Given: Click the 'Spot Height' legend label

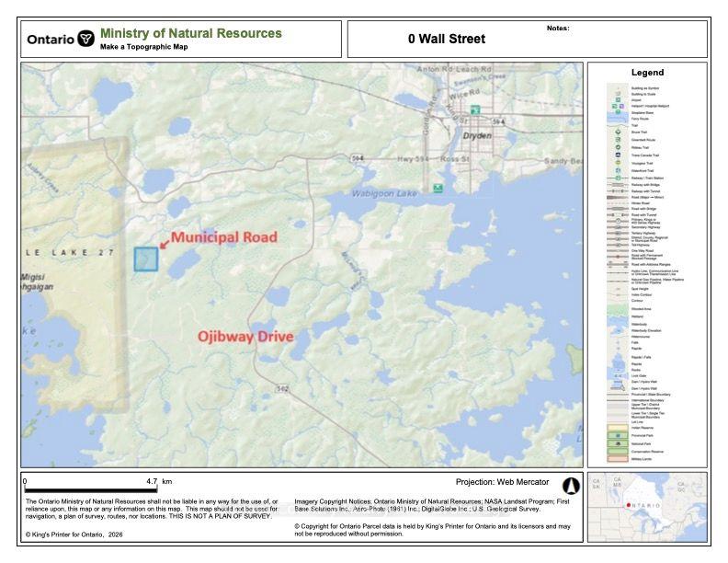Looking at the screenshot, I should click(x=640, y=289).
